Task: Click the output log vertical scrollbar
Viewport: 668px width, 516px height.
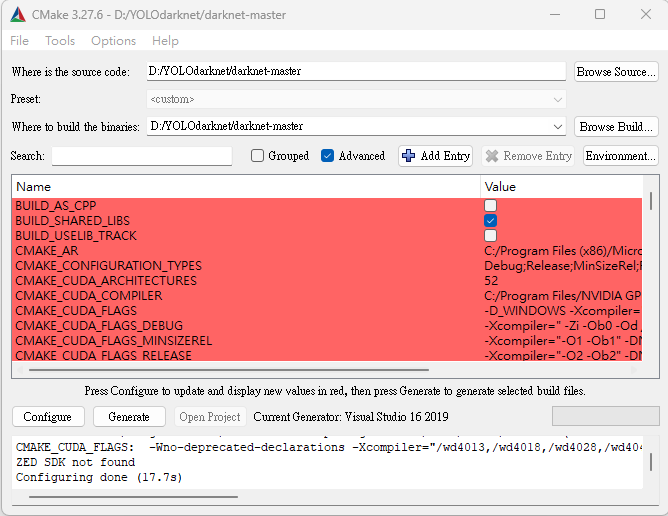Action: click(651, 462)
